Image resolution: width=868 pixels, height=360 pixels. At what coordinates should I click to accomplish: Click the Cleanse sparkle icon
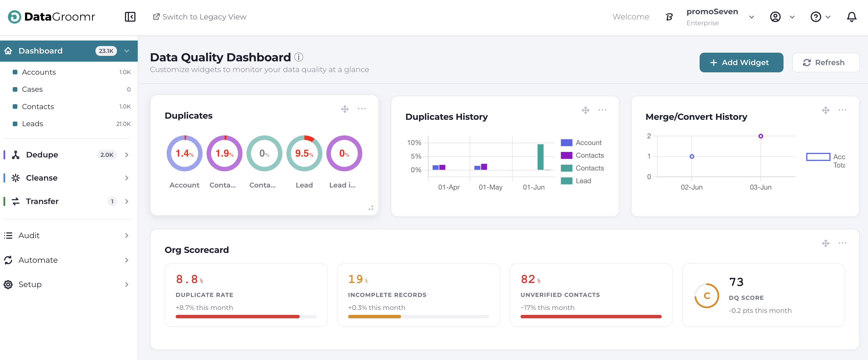pyautogui.click(x=16, y=178)
